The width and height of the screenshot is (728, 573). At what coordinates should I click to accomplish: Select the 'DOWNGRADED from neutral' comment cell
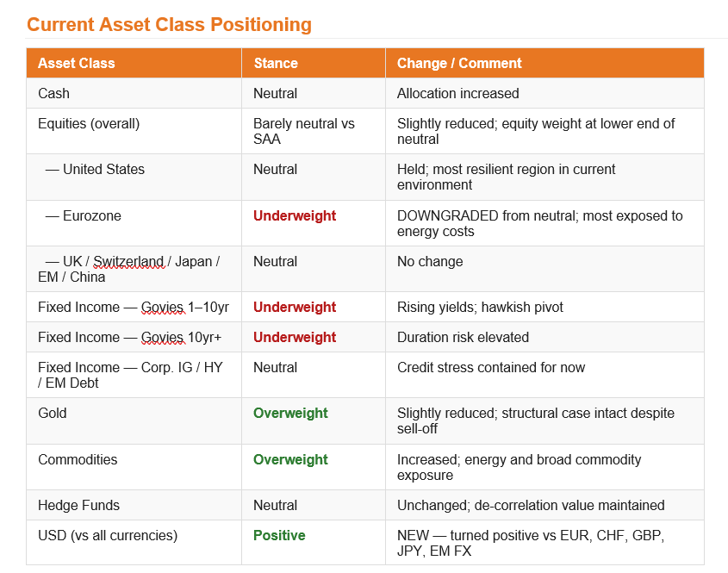(539, 223)
